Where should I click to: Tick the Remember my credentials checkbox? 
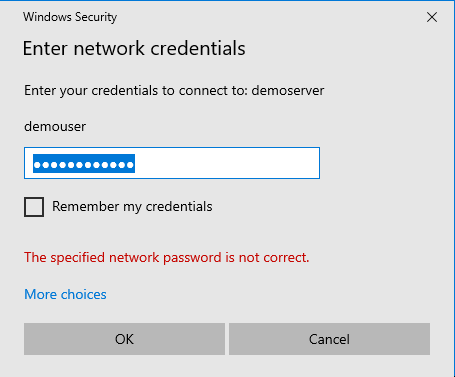point(34,207)
